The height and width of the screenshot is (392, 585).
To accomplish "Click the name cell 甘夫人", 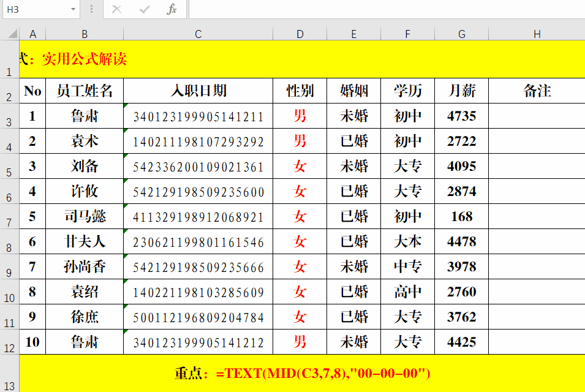I will [85, 241].
